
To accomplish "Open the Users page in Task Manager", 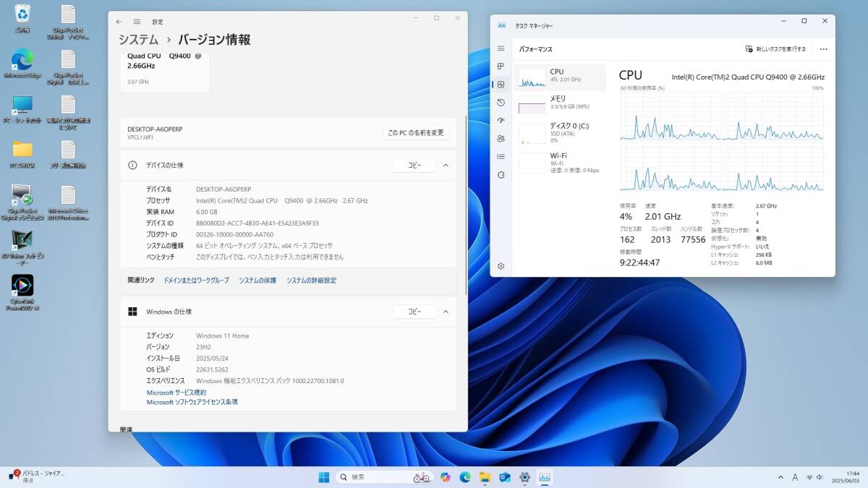I will (x=501, y=139).
